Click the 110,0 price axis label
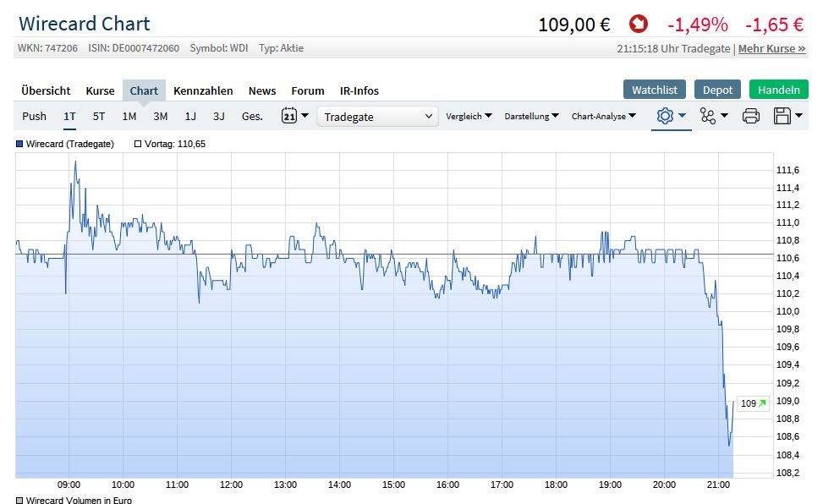The height and width of the screenshot is (504, 823). pos(787,311)
